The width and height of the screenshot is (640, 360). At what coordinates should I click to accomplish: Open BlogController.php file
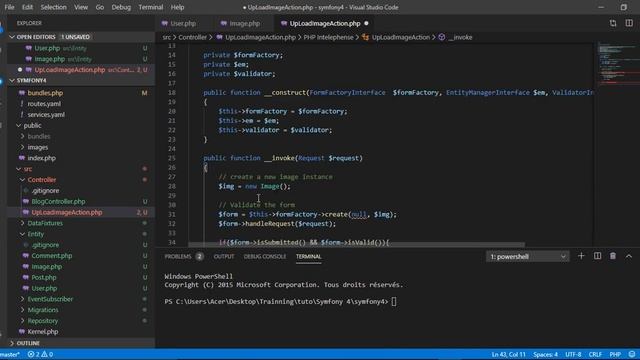[58, 202]
